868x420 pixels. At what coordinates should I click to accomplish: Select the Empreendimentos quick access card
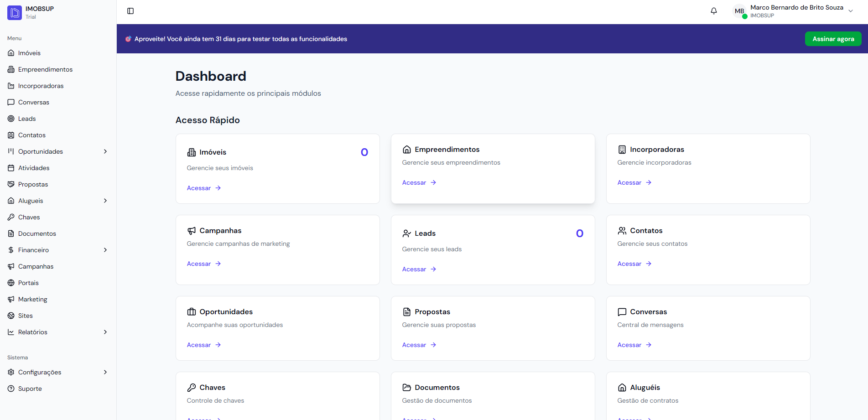click(493, 168)
